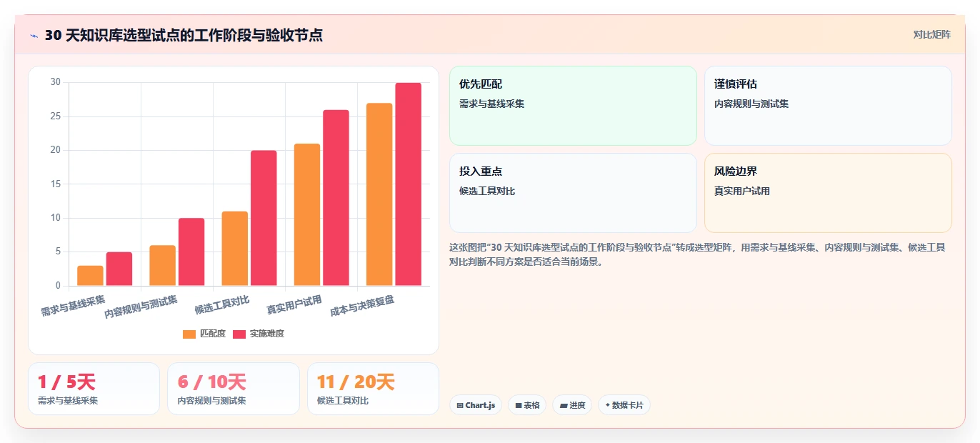This screenshot has width=980, height=443.
Task: Click the 成本与决策复盘 x-axis label
Action: [x=362, y=306]
